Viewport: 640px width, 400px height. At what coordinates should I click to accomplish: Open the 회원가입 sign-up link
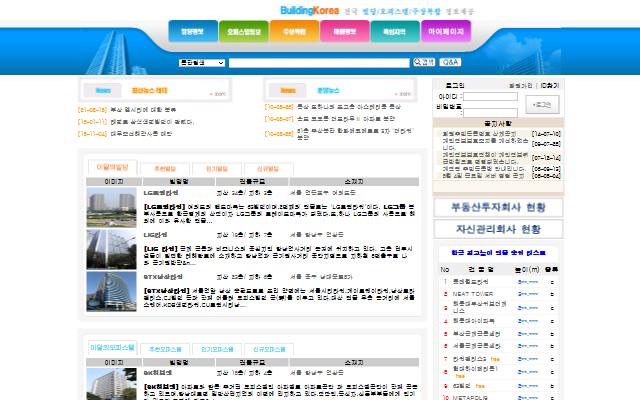[x=521, y=86]
